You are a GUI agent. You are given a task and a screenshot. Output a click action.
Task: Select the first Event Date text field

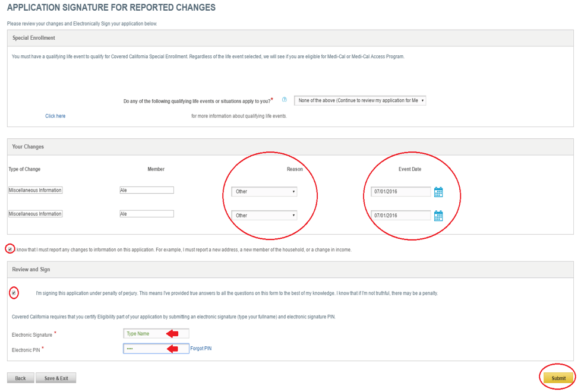400,192
